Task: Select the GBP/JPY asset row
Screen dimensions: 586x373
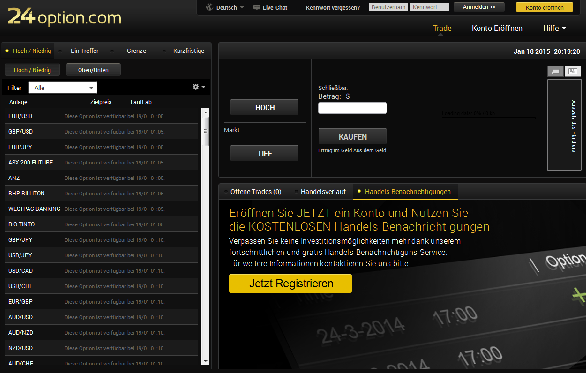Action: pyautogui.click(x=102, y=240)
